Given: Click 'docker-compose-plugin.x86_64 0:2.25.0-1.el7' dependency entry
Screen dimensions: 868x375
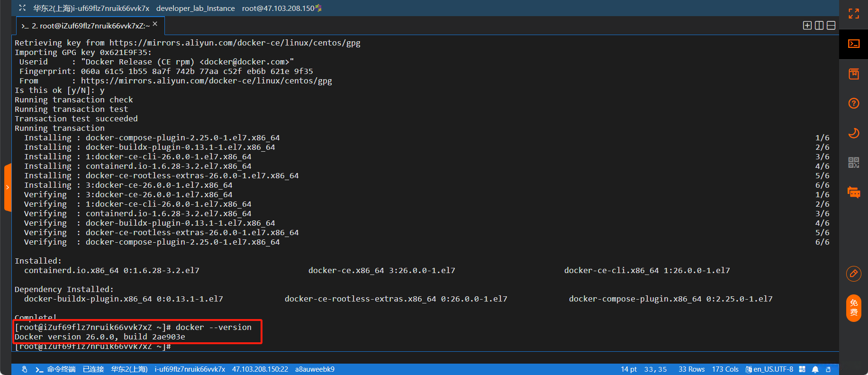Looking at the screenshot, I should coord(671,299).
